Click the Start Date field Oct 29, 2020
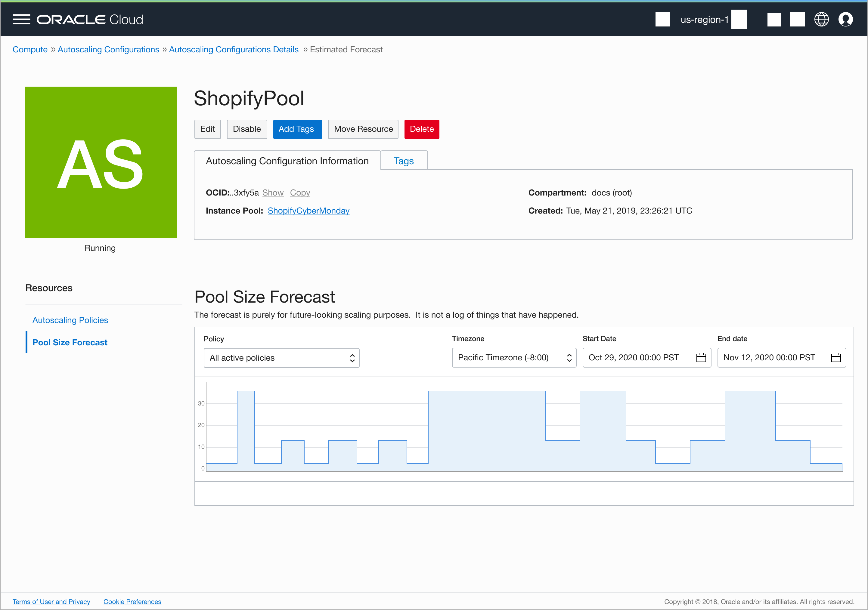868x610 pixels. pyautogui.click(x=647, y=357)
